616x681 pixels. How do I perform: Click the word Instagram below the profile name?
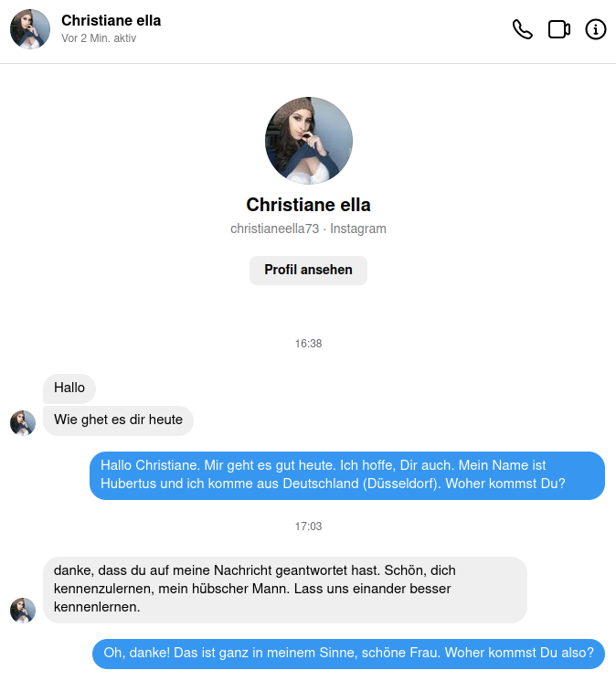[358, 229]
